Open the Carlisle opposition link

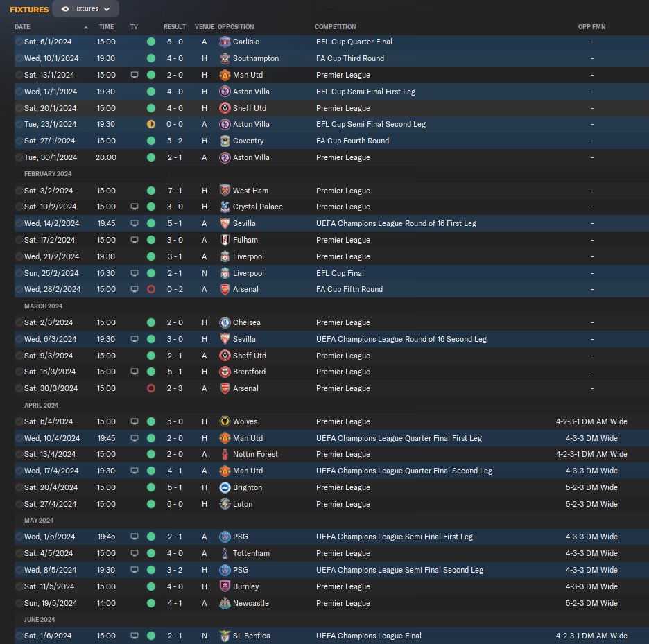coord(246,42)
